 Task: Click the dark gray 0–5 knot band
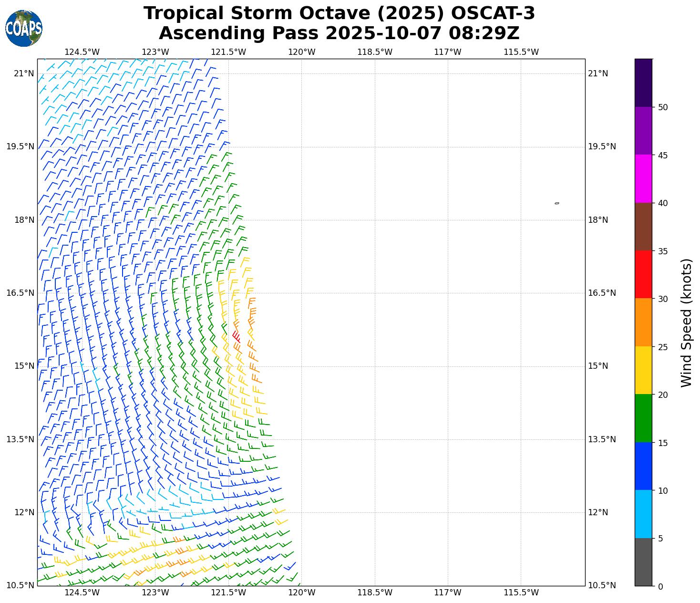pos(643,562)
